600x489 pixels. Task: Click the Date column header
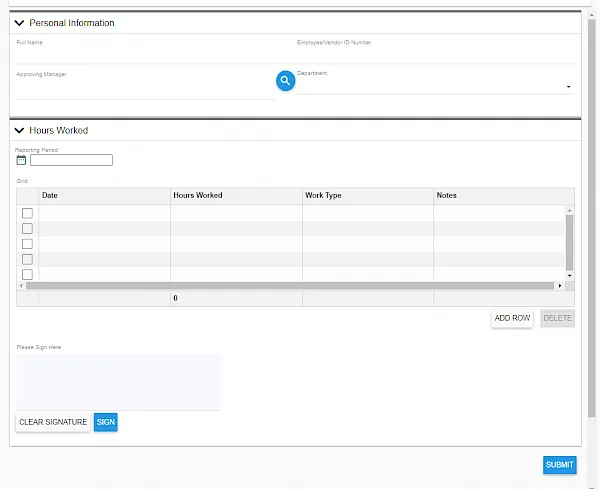click(x=104, y=196)
